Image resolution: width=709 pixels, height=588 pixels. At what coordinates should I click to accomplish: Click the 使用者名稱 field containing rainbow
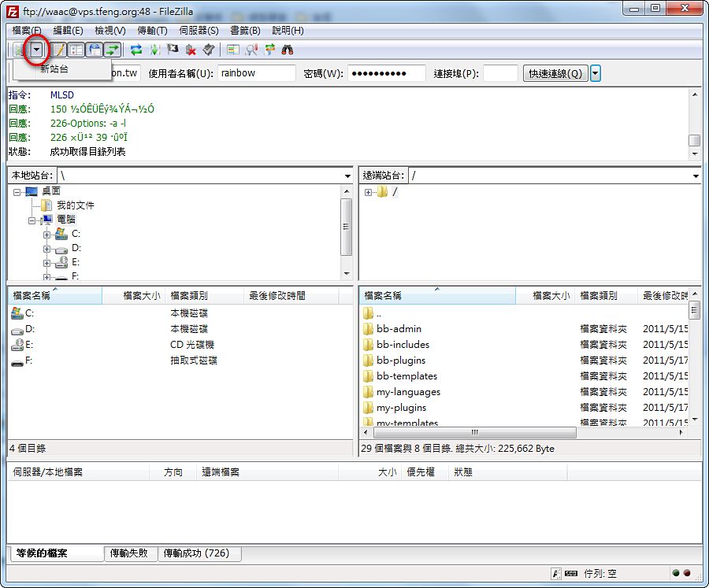point(256,73)
